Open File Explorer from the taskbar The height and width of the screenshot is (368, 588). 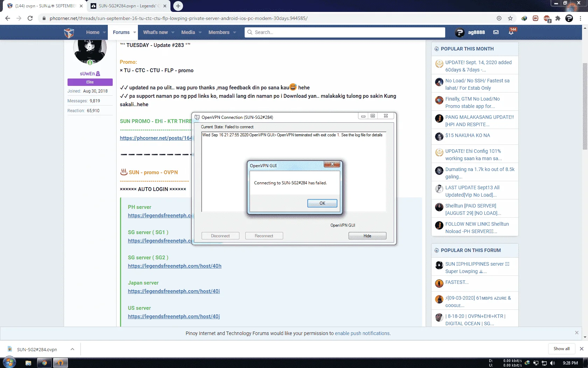[28, 363]
